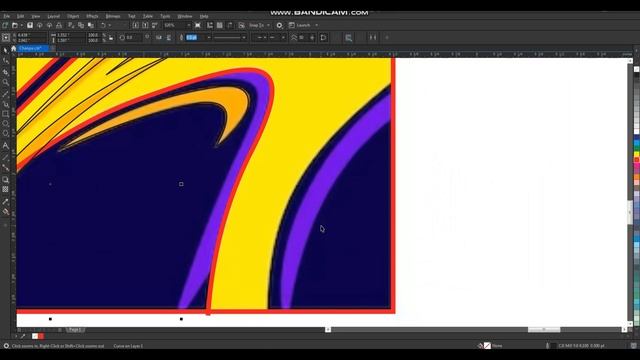The image size is (640, 360).
Task: Select the Ellipse tool
Action: [x=5, y=124]
